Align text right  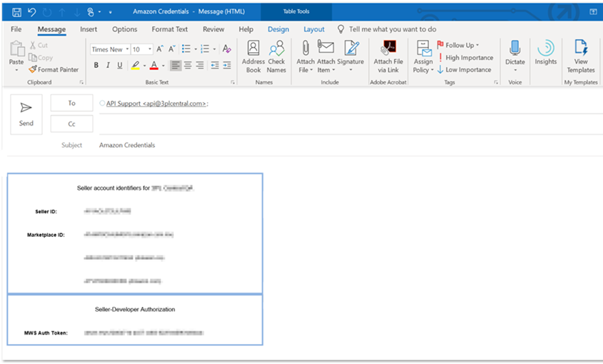pyautogui.click(x=200, y=66)
